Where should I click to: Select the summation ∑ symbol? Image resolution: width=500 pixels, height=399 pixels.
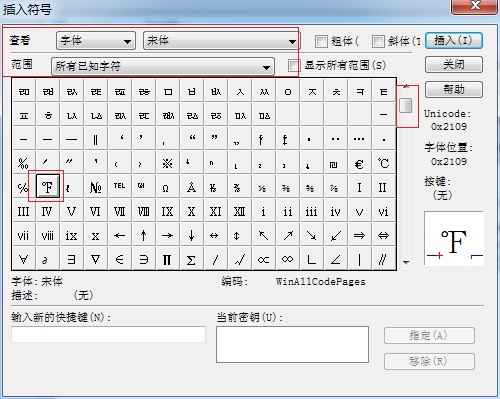pos(191,259)
